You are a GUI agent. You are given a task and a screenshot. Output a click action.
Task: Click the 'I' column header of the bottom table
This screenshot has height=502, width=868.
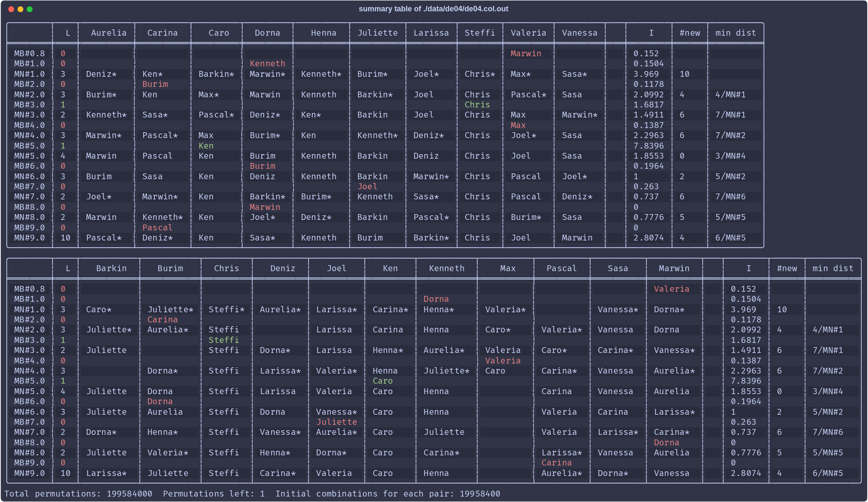749,268
